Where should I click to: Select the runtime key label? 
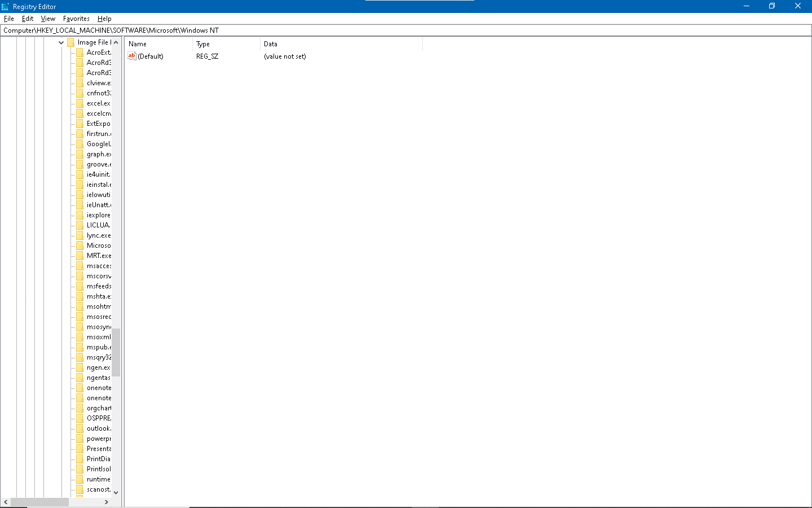[x=99, y=479]
